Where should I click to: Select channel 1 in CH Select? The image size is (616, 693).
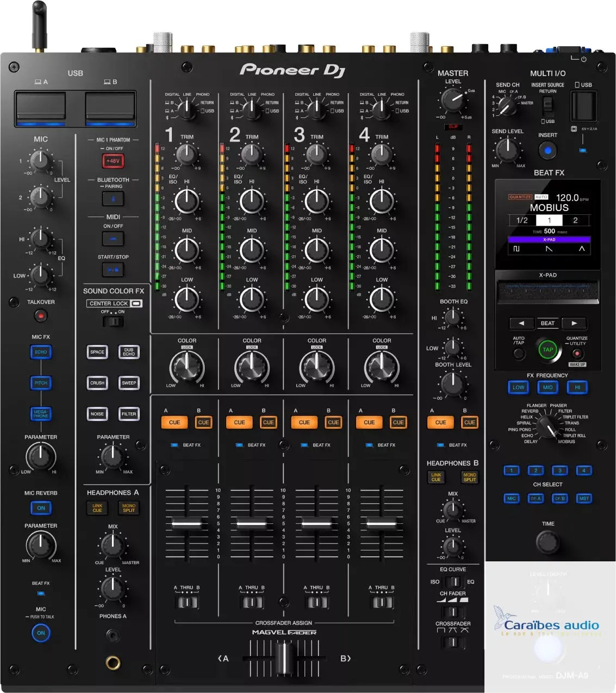511,471
